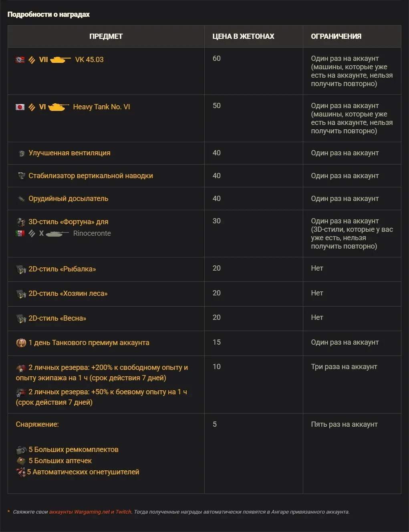The image size is (409, 532).
Task: Click the Large First Aid Kit icon
Action: click(x=21, y=461)
